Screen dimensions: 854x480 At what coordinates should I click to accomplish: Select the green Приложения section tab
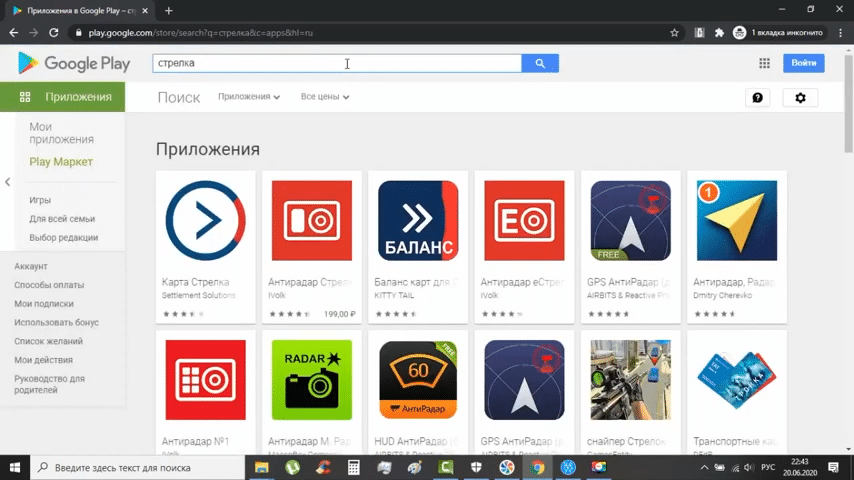63,97
